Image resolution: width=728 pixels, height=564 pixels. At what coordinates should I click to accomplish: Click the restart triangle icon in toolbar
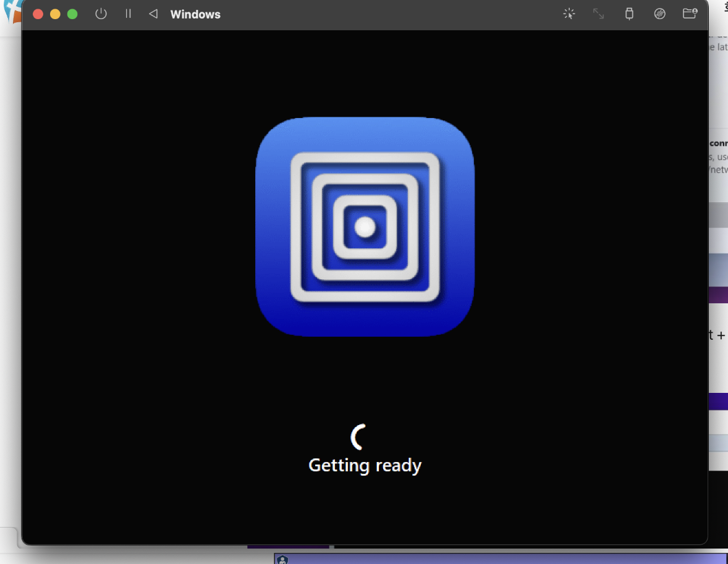click(x=153, y=14)
